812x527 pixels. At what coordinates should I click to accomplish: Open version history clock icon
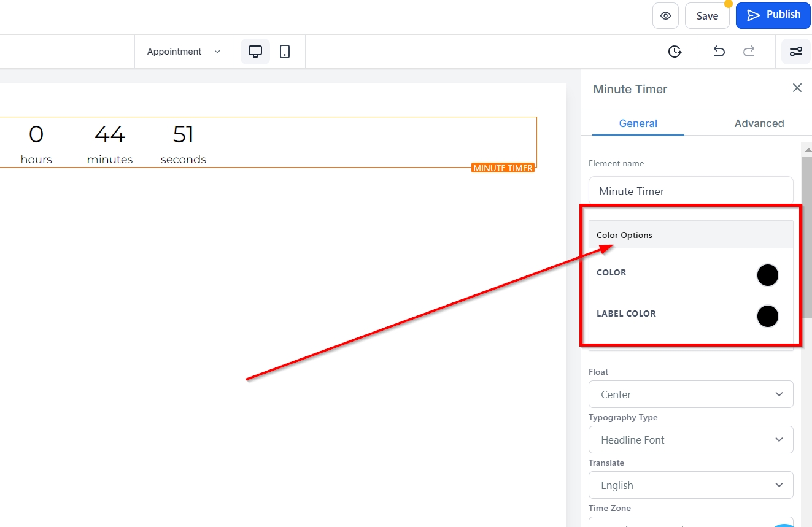pos(675,52)
